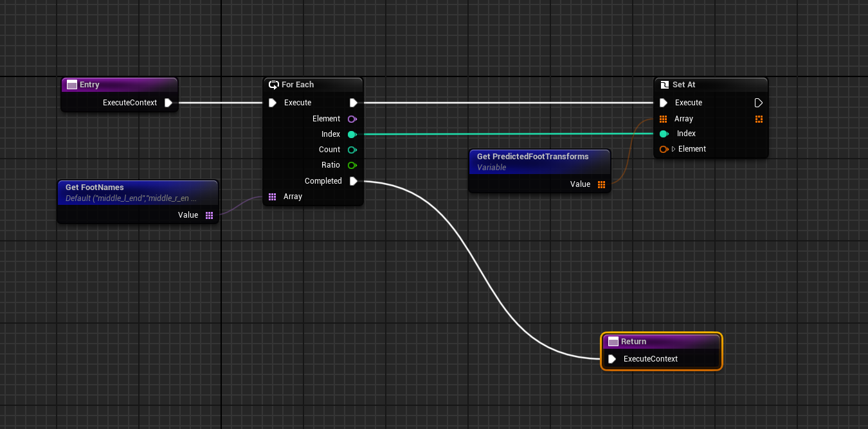Click the Set At Array output pin
Screen dimensions: 868x429
pyautogui.click(x=759, y=119)
